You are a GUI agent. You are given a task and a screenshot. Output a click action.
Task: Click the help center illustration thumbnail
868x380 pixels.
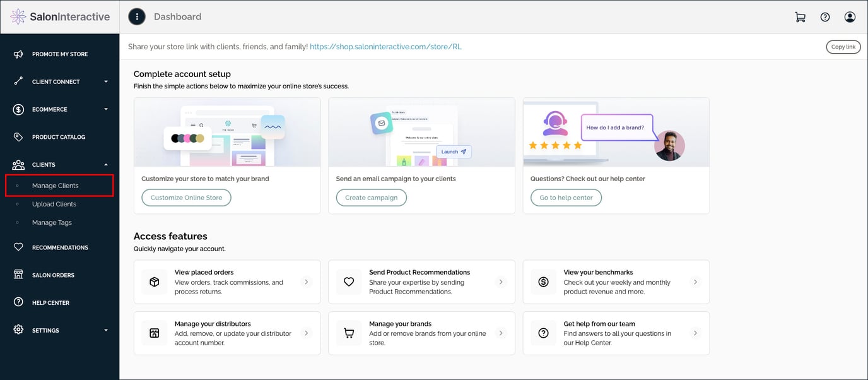[x=616, y=133]
